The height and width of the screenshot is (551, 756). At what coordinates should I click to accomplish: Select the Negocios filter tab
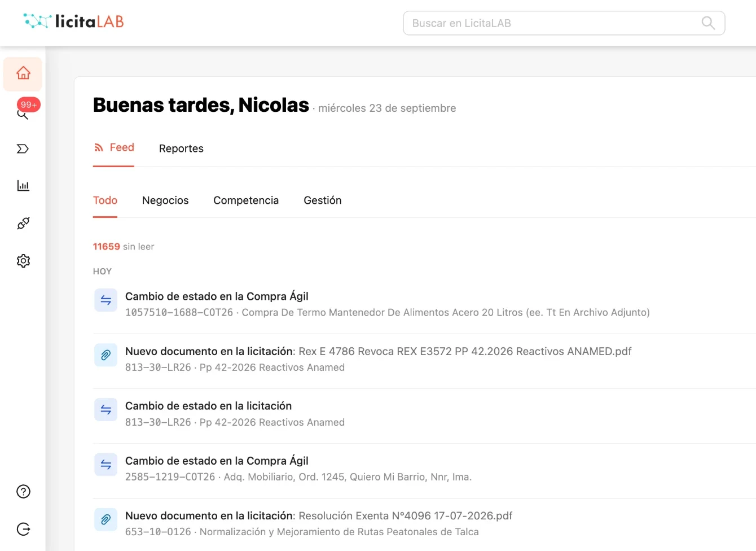click(x=165, y=200)
